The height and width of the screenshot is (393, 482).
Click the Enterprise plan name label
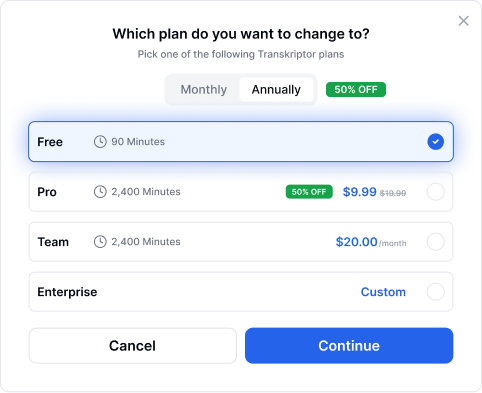click(x=67, y=292)
